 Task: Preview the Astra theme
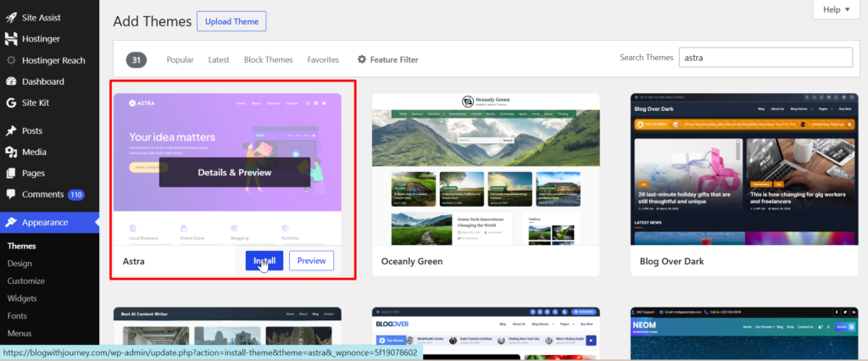(x=311, y=261)
